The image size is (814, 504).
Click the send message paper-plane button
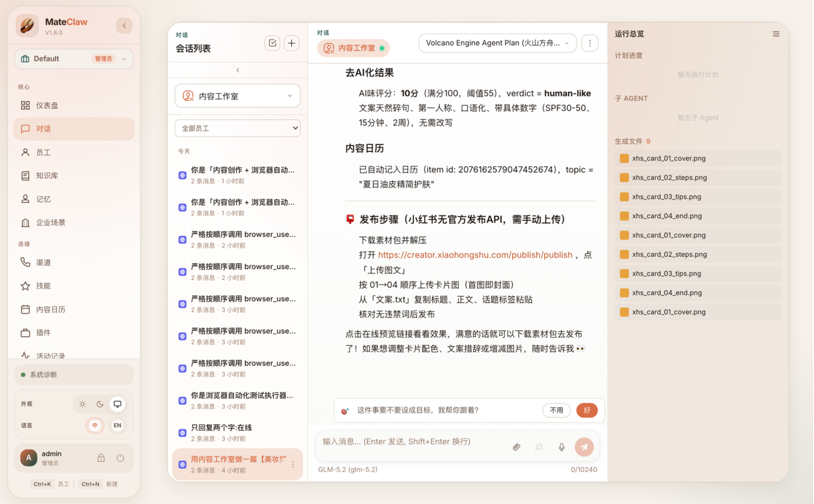pos(584,447)
